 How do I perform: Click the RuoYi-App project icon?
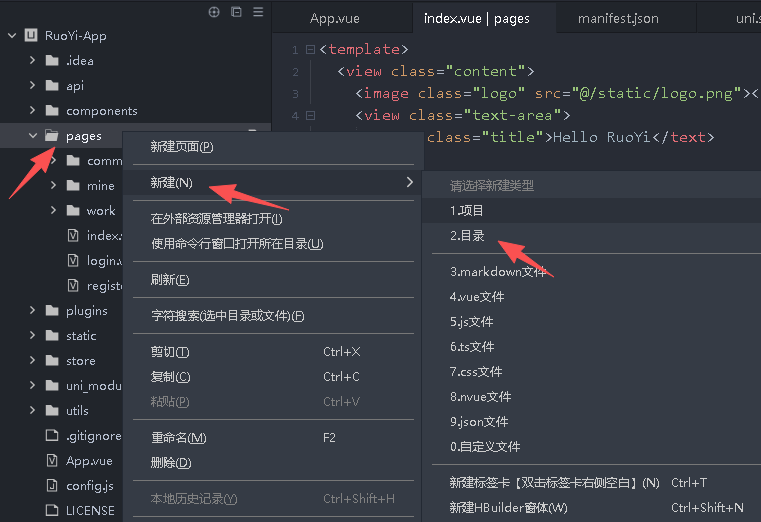(x=31, y=35)
